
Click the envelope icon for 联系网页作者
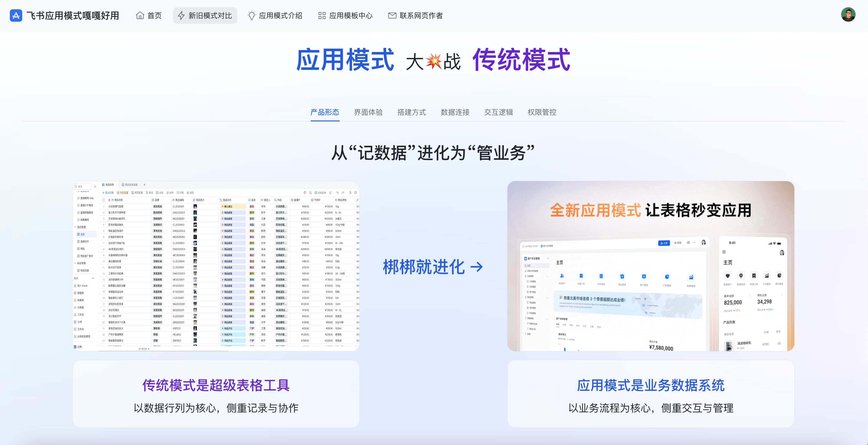[392, 16]
